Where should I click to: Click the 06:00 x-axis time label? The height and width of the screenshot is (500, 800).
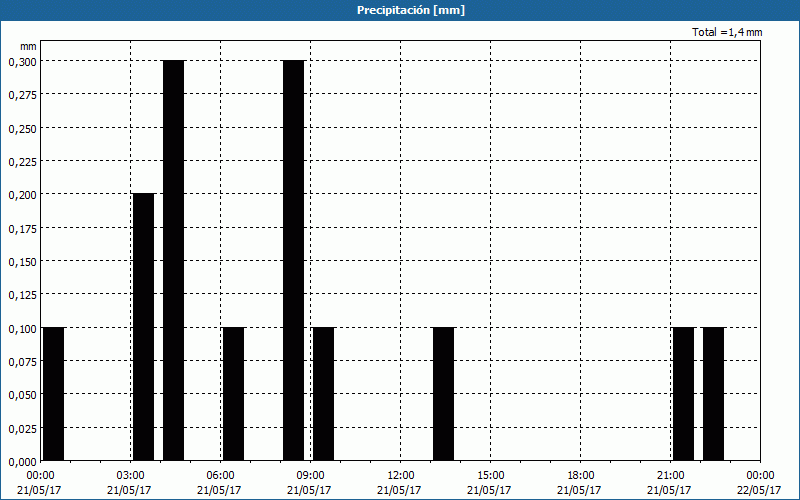220,476
